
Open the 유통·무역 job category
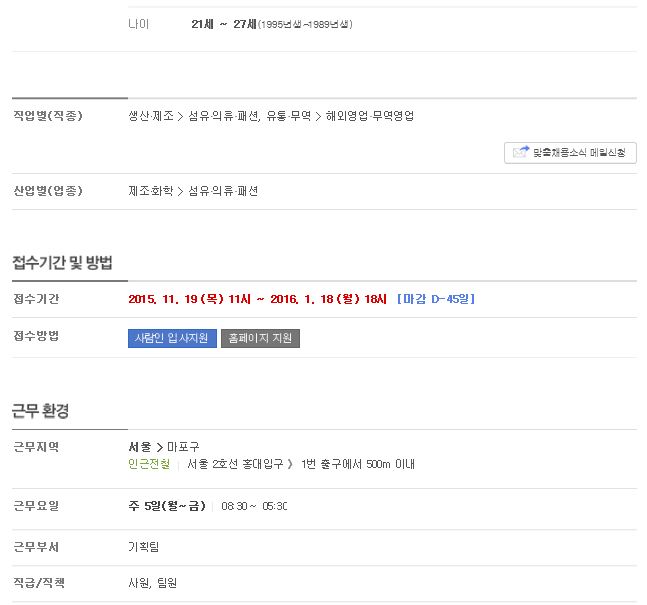(x=288, y=116)
